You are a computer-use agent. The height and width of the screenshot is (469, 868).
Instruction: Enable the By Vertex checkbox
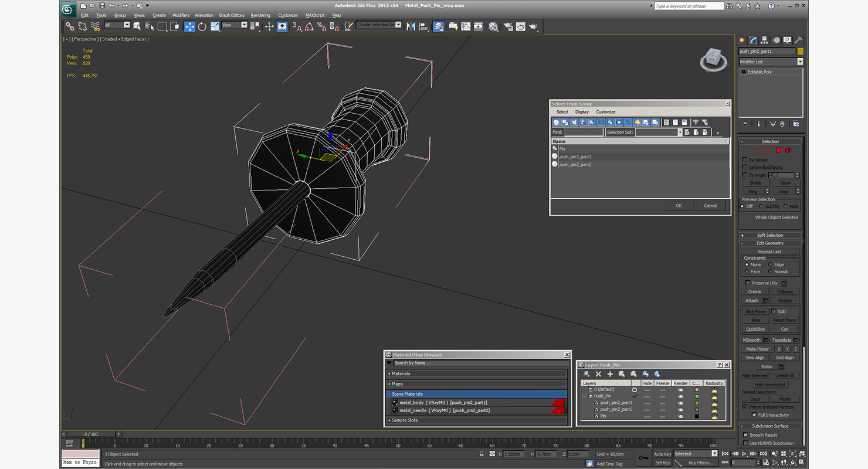745,159
